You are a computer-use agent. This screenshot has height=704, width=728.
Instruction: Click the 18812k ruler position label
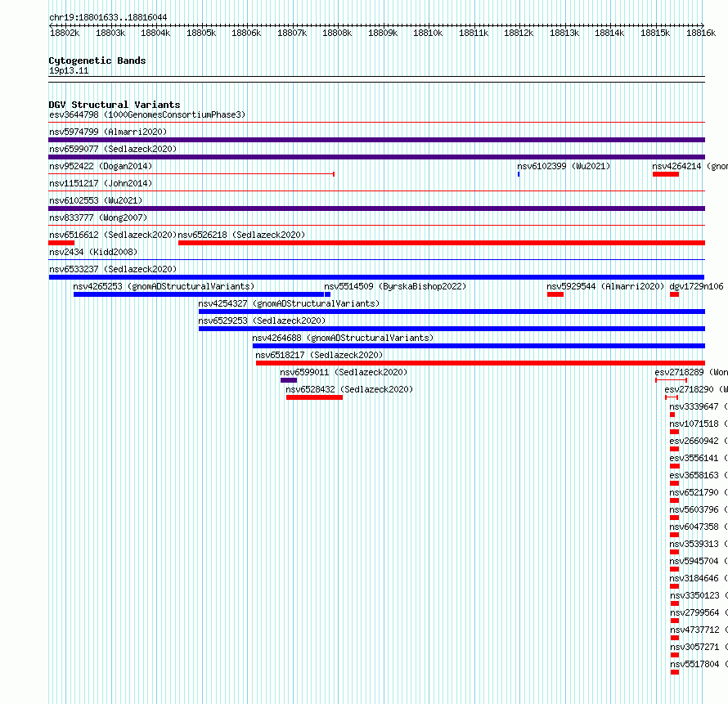(519, 33)
